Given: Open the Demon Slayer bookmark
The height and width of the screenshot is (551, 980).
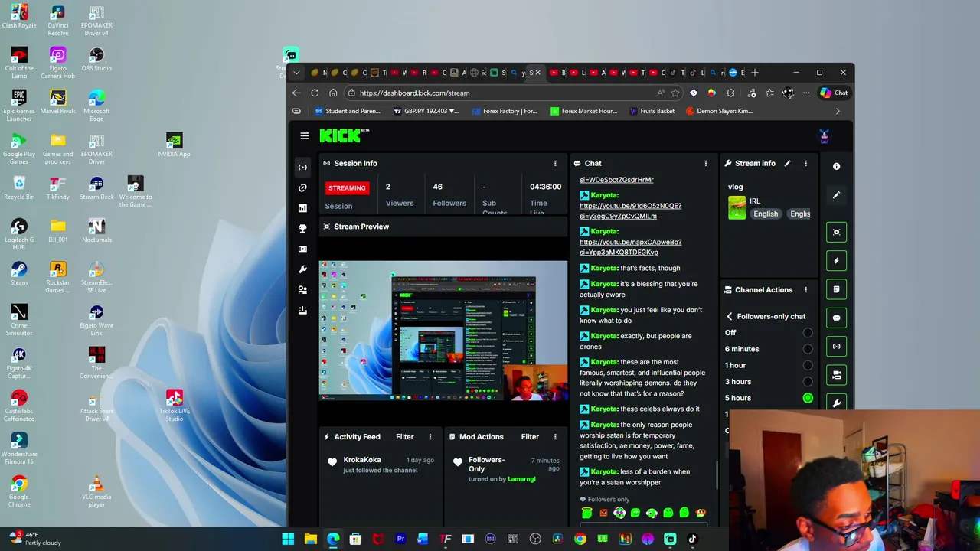Looking at the screenshot, I should click(x=719, y=111).
